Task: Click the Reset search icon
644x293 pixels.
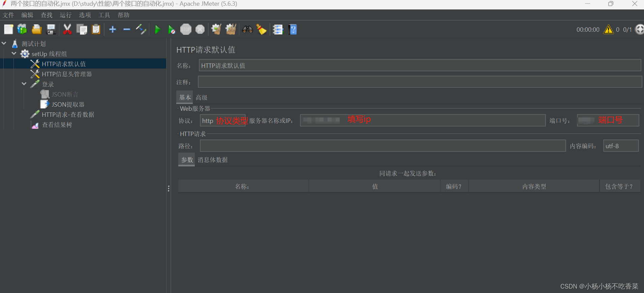Action: [262, 29]
